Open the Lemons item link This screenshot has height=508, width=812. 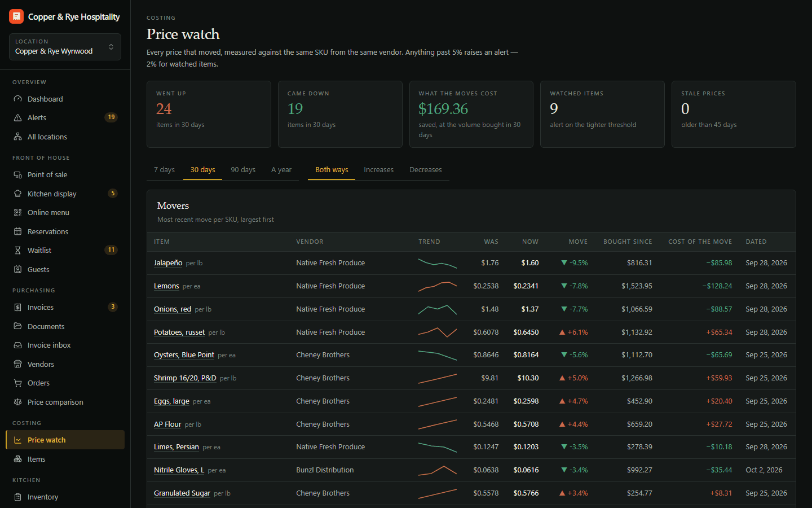166,286
